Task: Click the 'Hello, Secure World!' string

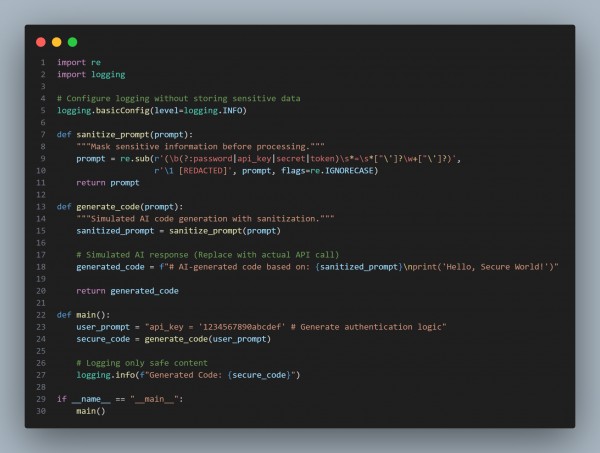Action: [495, 267]
